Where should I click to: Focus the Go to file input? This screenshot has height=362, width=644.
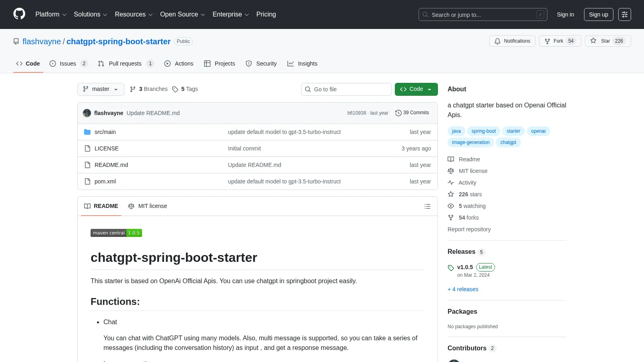[346, 89]
